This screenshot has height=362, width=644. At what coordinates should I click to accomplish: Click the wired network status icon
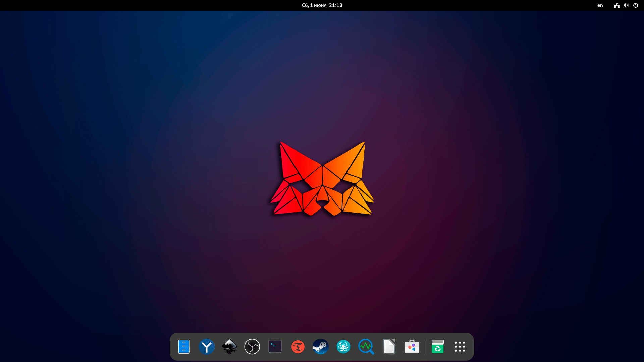[617, 5]
